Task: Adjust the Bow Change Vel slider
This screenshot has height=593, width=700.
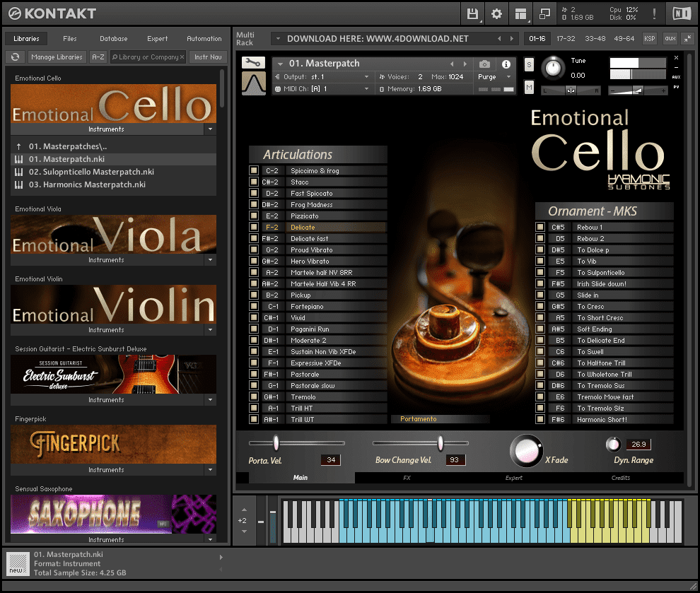Action: tap(440, 443)
